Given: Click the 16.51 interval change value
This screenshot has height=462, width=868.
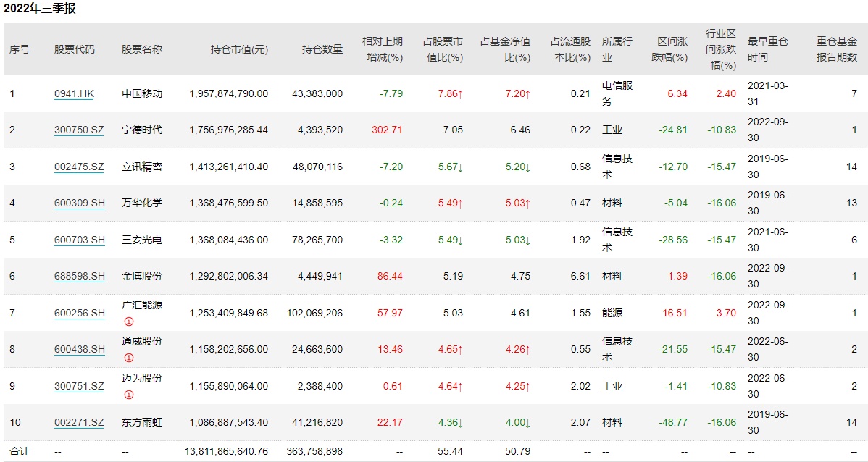Looking at the screenshot, I should pyautogui.click(x=675, y=313).
